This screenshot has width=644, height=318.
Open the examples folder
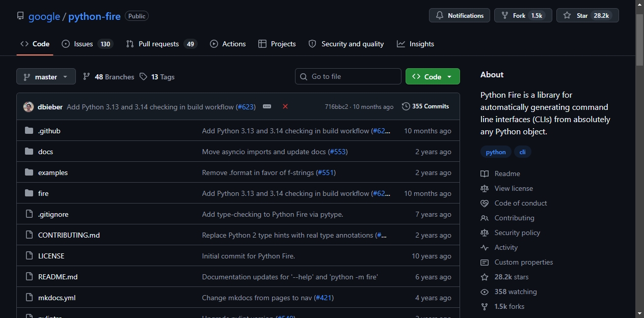click(x=53, y=172)
